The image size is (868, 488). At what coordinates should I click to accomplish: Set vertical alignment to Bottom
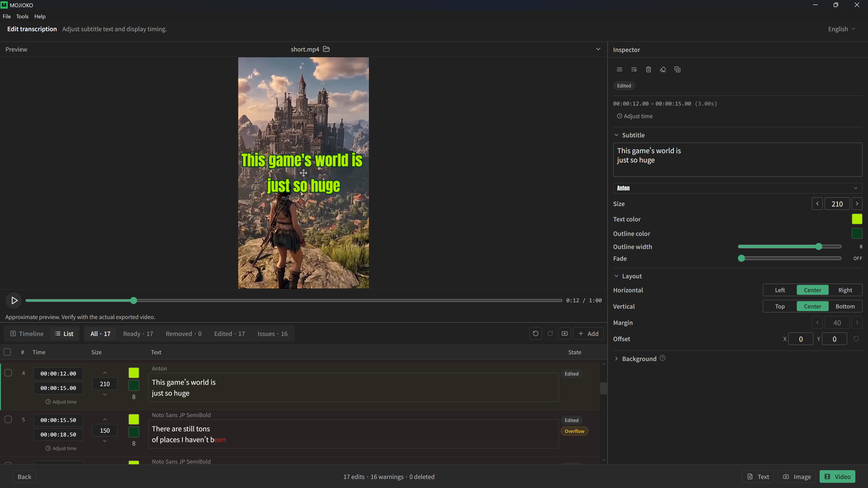pos(845,307)
